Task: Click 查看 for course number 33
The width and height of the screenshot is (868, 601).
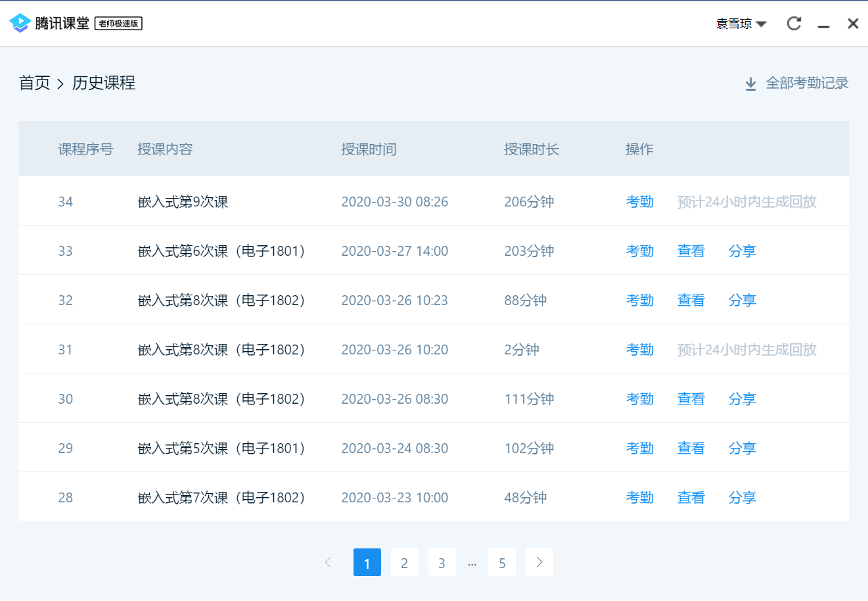Action: (691, 251)
